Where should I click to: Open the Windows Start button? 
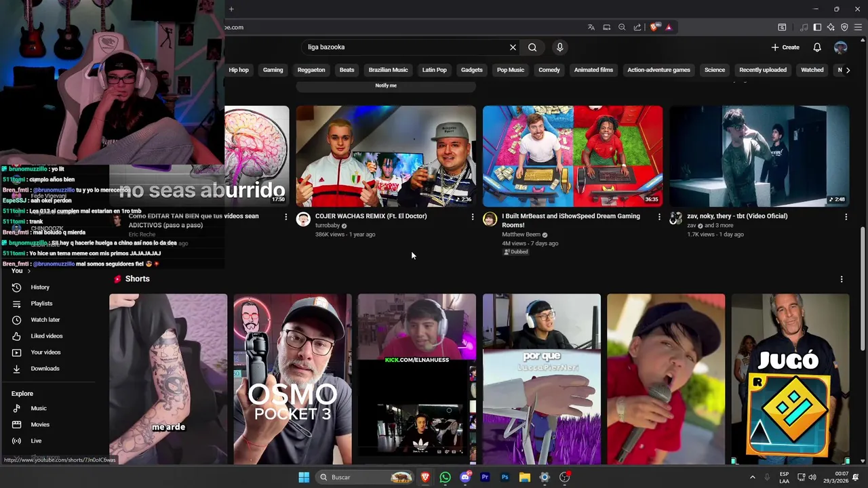click(x=304, y=477)
